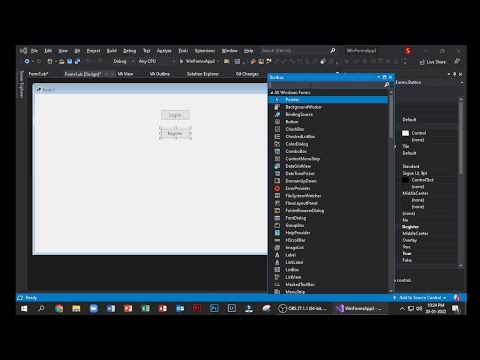Open OBS from the taskbar

(x=303, y=309)
